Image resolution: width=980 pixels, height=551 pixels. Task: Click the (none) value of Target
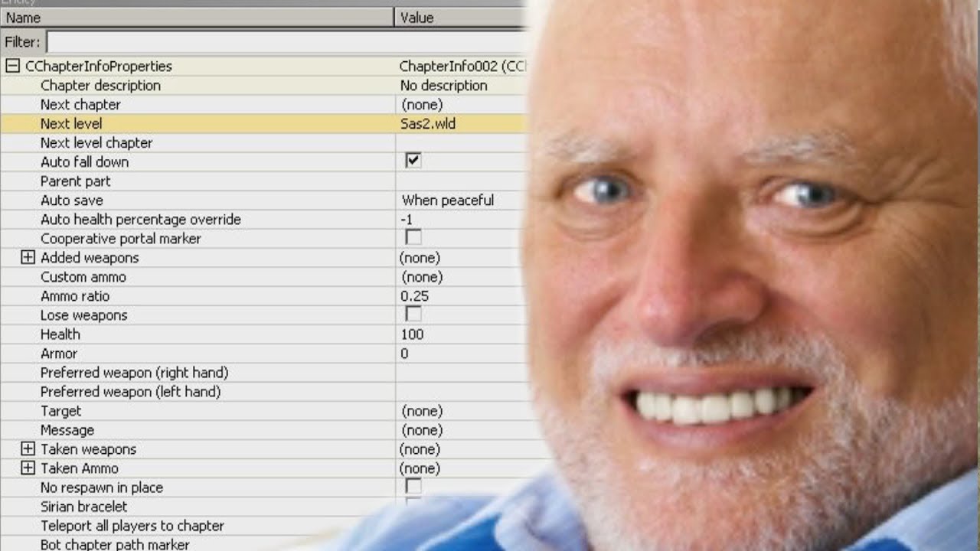click(x=422, y=411)
